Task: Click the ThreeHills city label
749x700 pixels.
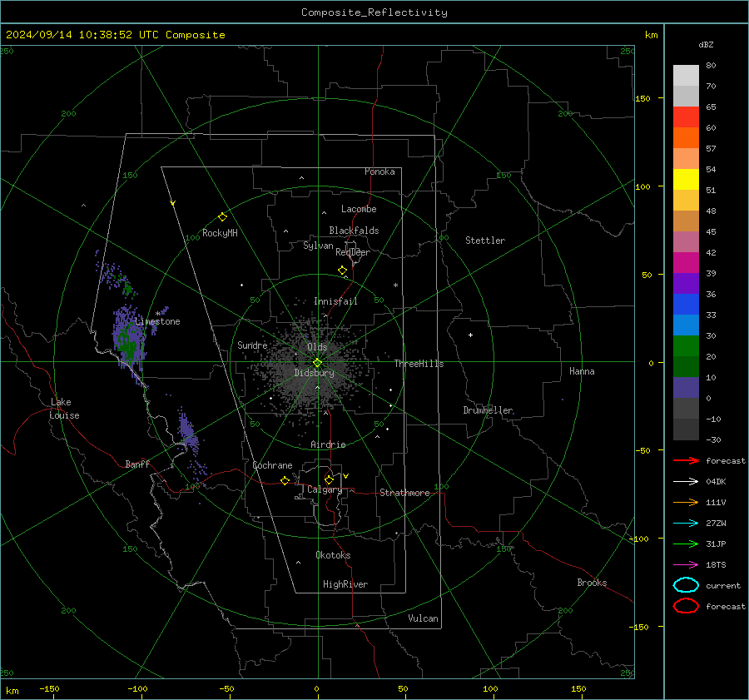Action: (419, 364)
